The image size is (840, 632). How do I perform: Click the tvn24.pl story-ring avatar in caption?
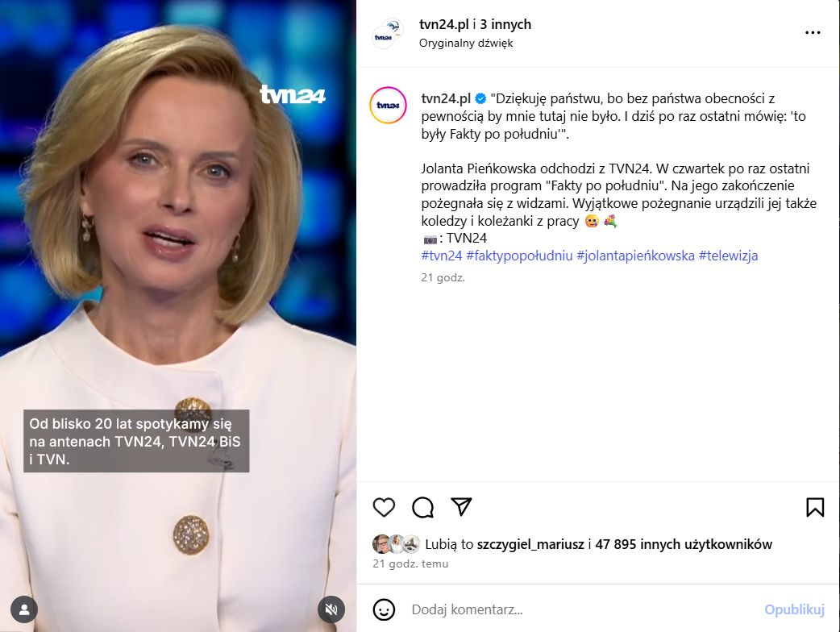point(389,105)
